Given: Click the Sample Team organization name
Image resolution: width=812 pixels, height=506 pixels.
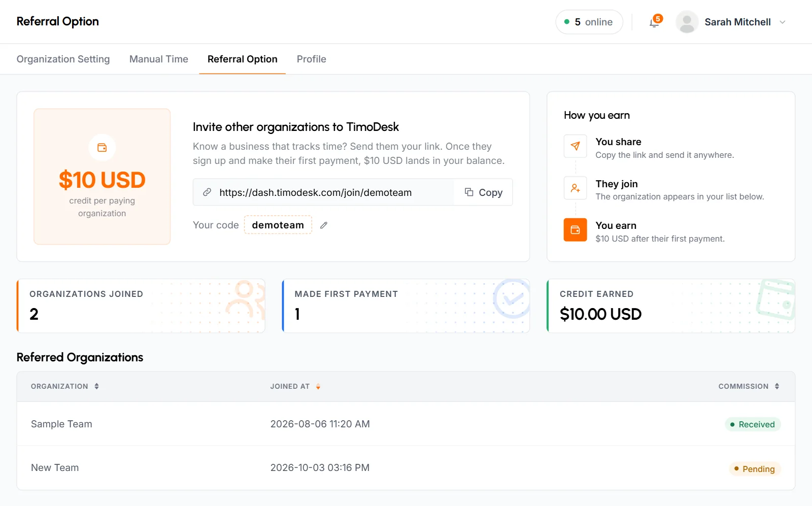Looking at the screenshot, I should tap(61, 424).
